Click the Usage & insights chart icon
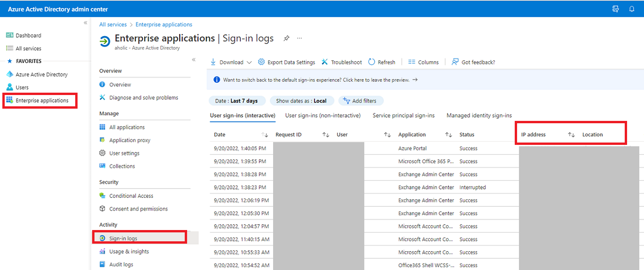Screen dimensions: 644x270 [x=102, y=252]
